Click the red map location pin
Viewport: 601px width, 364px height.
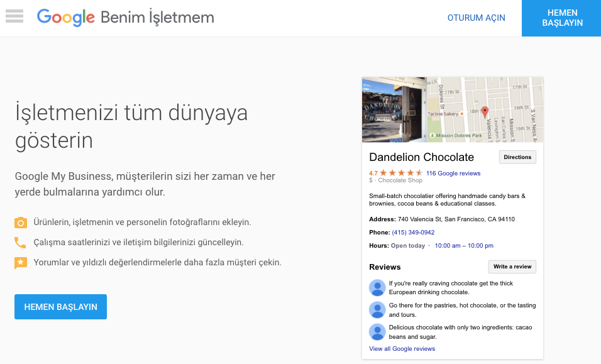click(485, 112)
